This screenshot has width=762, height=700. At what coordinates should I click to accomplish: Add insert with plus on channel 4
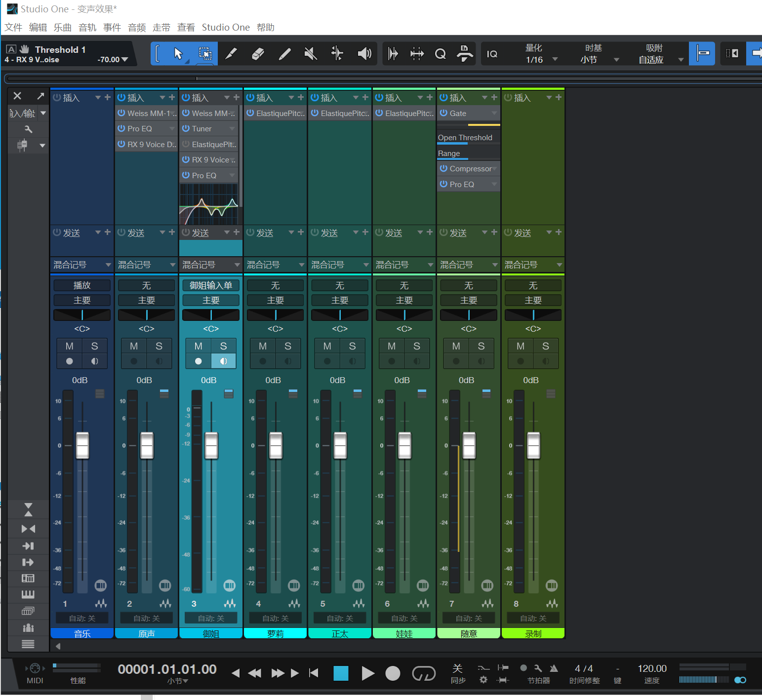301,97
